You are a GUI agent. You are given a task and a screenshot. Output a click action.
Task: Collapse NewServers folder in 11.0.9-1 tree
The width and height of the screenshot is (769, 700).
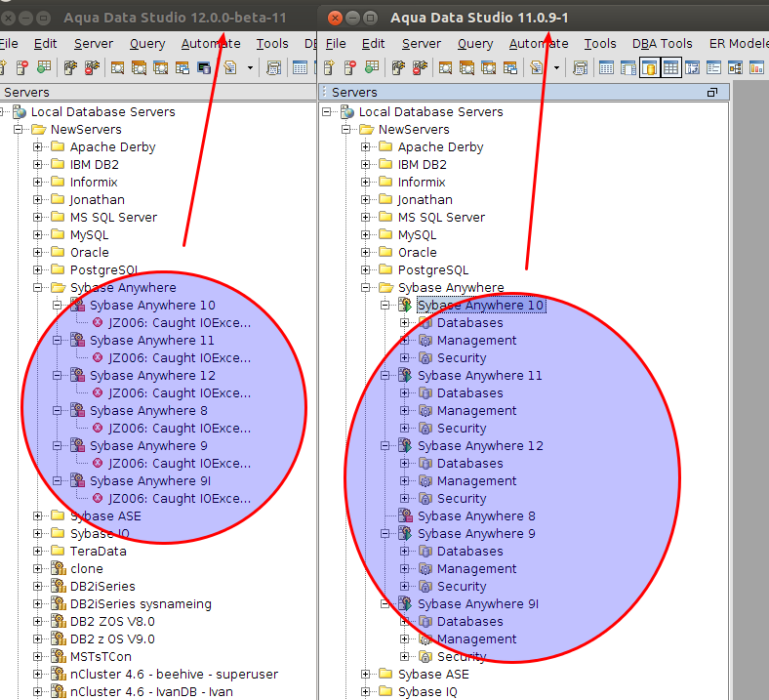346,130
